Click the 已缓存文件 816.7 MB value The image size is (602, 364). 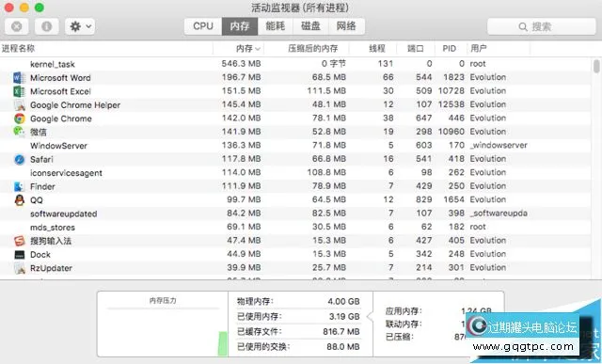(x=341, y=332)
